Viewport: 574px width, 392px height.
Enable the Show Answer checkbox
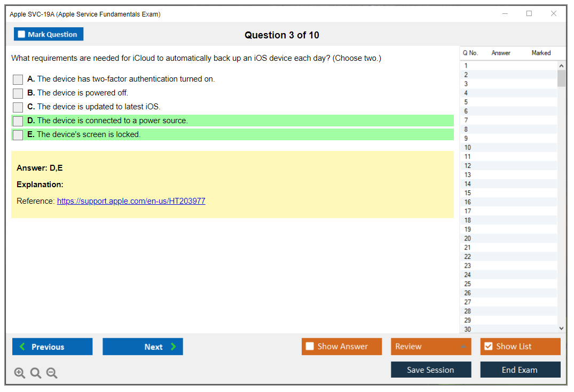tap(310, 347)
